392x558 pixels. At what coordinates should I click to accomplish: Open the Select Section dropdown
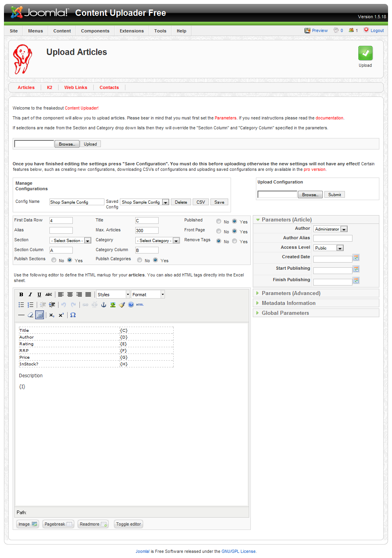[70, 240]
